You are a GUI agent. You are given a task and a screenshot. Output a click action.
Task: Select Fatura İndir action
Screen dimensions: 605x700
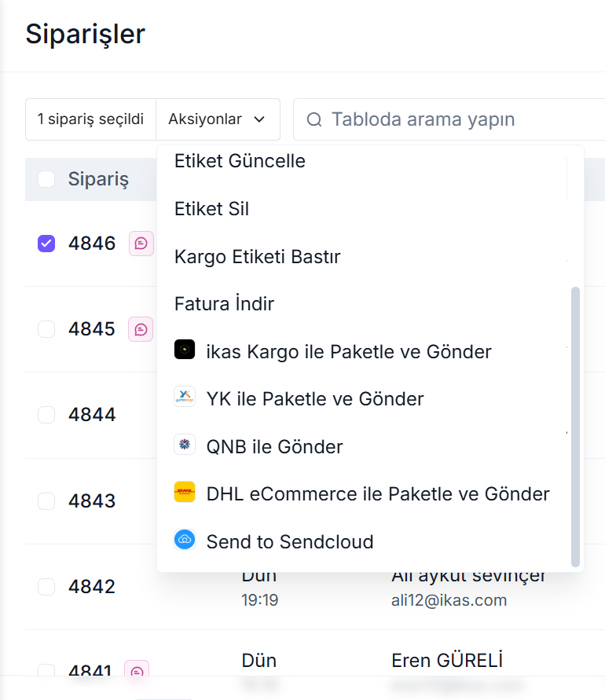(224, 303)
